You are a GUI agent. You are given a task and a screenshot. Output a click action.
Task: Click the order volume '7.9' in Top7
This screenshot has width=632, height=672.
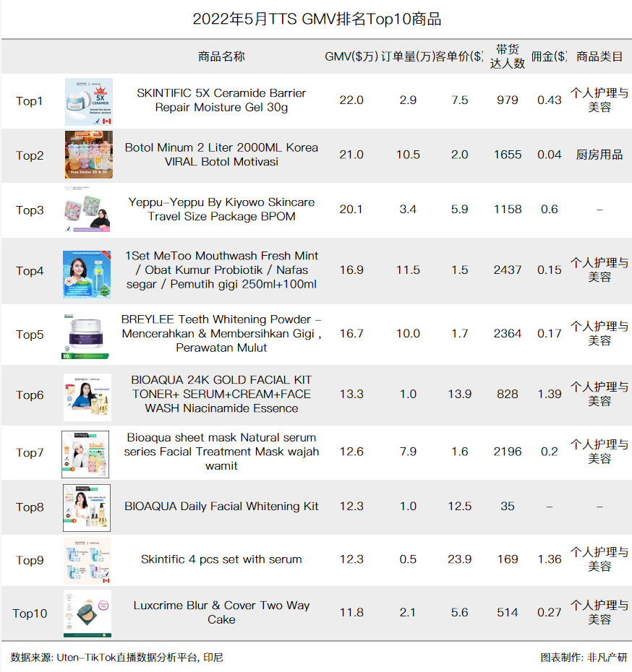point(408,452)
